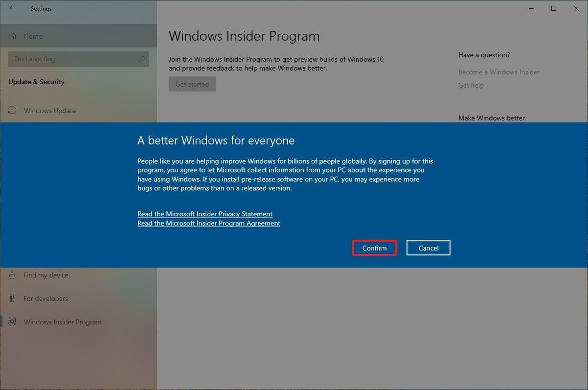
Task: Click the back arrow in Settings
Action: tap(12, 8)
